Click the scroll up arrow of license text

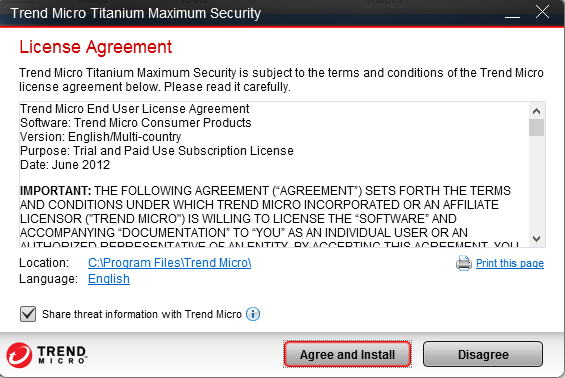pos(537,111)
